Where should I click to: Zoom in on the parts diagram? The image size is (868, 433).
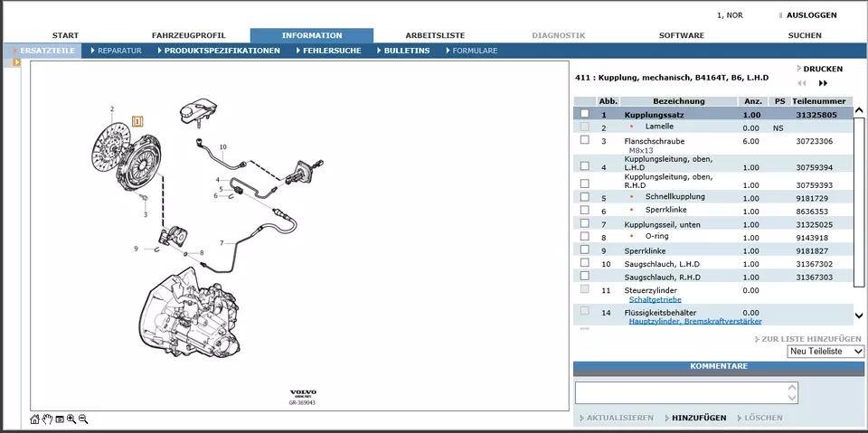71,419
